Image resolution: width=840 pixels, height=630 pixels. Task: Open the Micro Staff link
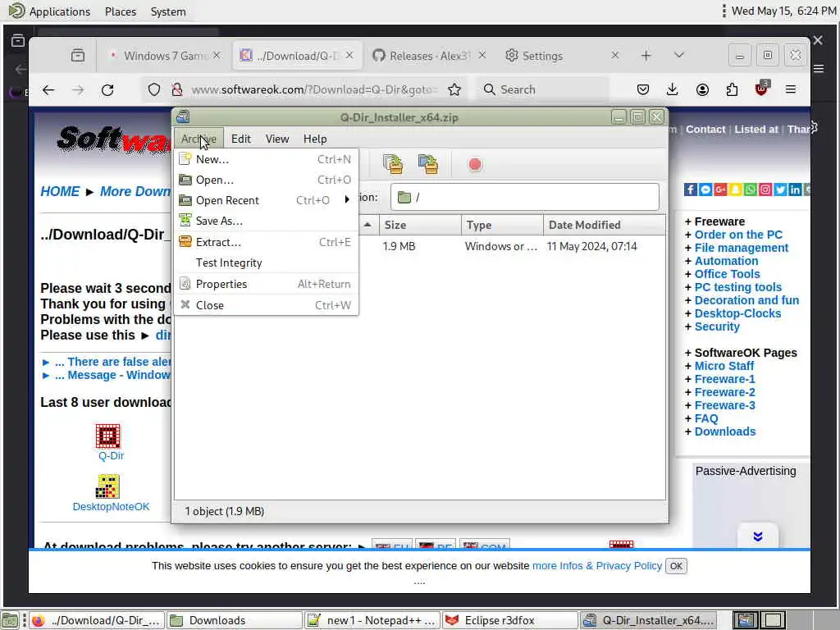point(724,366)
